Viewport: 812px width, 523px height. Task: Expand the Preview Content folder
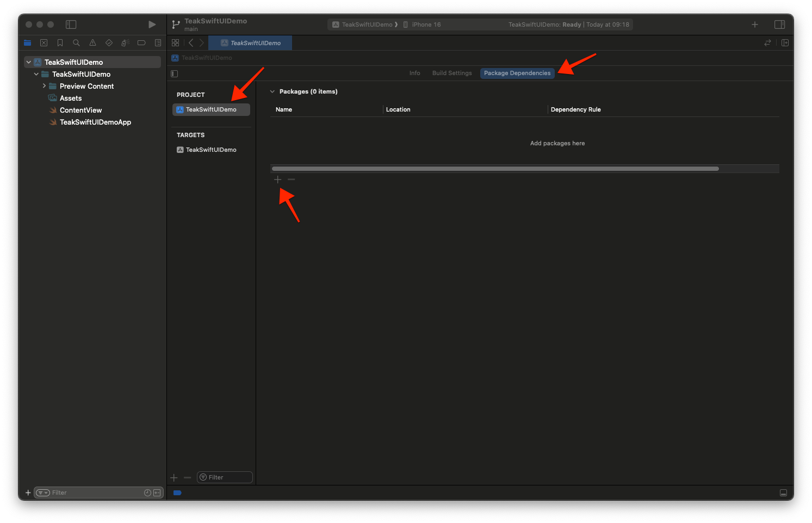pyautogui.click(x=44, y=86)
